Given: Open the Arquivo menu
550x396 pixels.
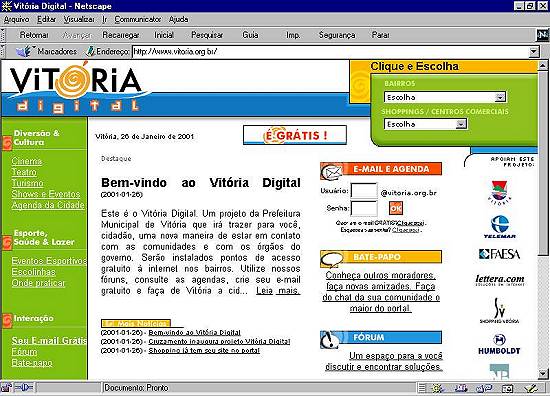Looking at the screenshot, I should 16,19.
